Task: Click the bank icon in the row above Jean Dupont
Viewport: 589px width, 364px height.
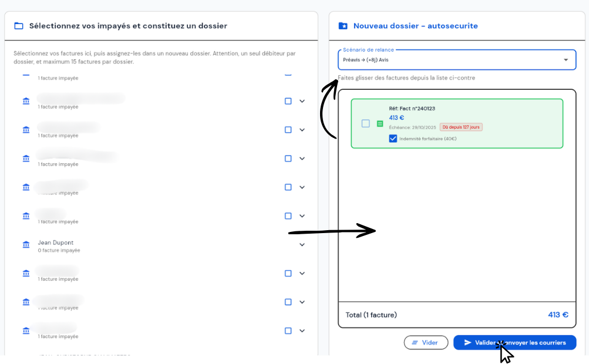Action: (x=26, y=216)
